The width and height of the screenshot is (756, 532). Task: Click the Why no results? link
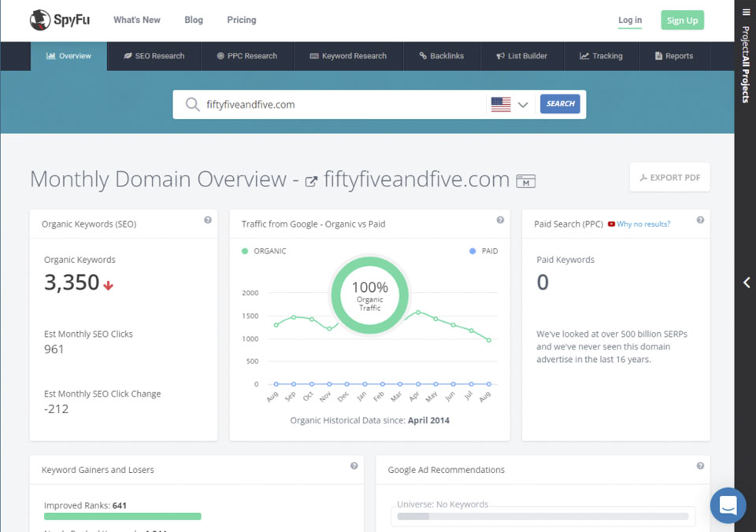[643, 224]
